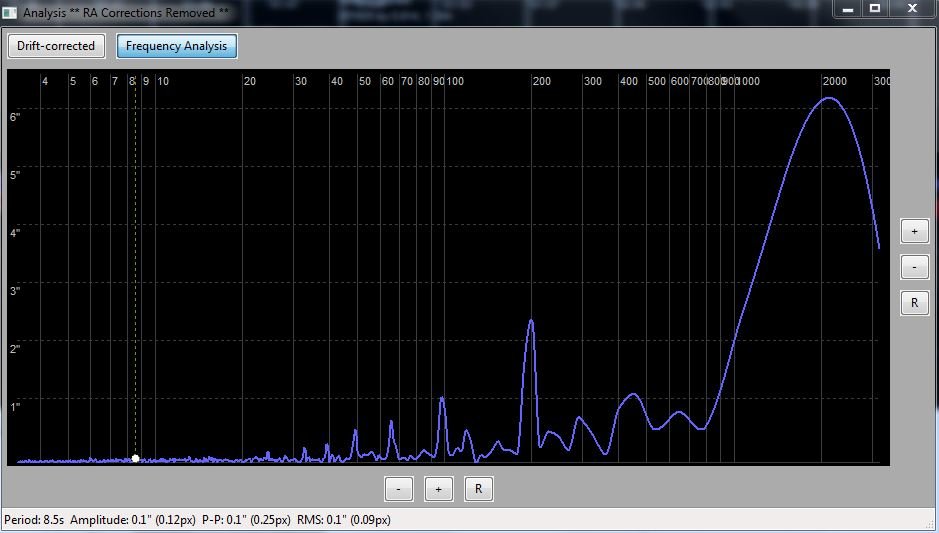Screen dimensions: 939x533
Task: Click the peak at 200 period
Action: pyautogui.click(x=531, y=322)
